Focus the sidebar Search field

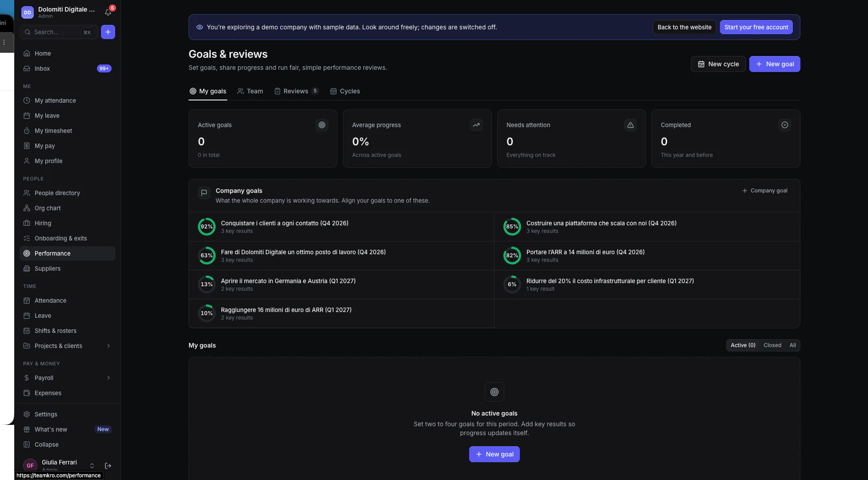pos(59,32)
